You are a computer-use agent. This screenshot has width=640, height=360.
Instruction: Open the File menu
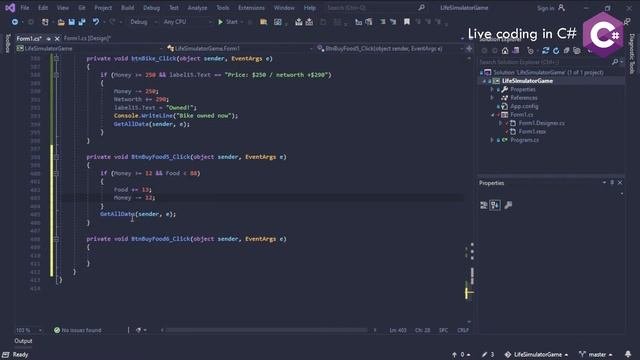pos(24,8)
